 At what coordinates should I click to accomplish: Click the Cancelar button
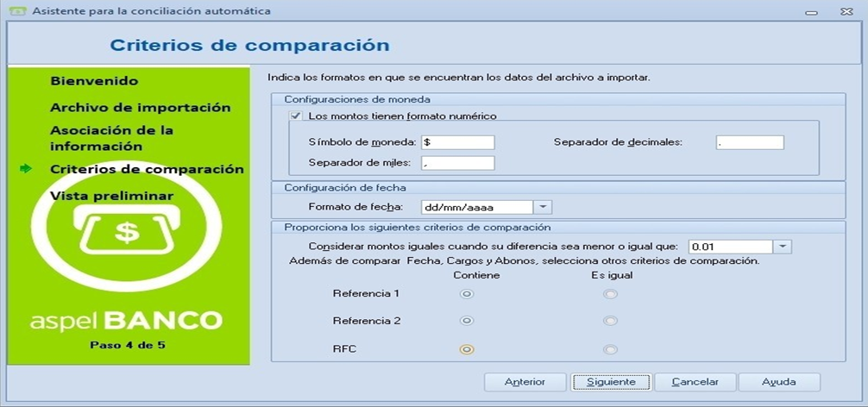click(695, 382)
